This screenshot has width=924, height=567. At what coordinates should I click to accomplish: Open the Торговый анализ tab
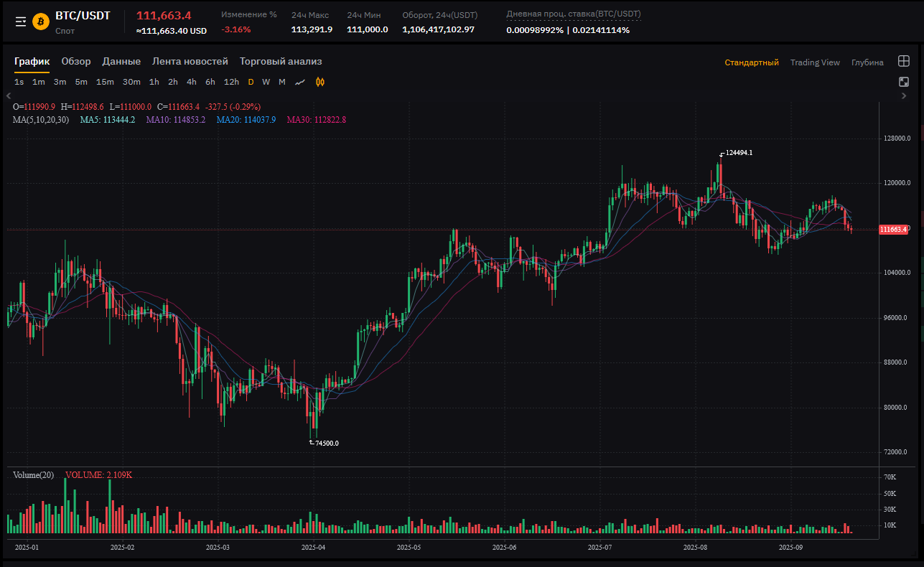click(x=281, y=62)
